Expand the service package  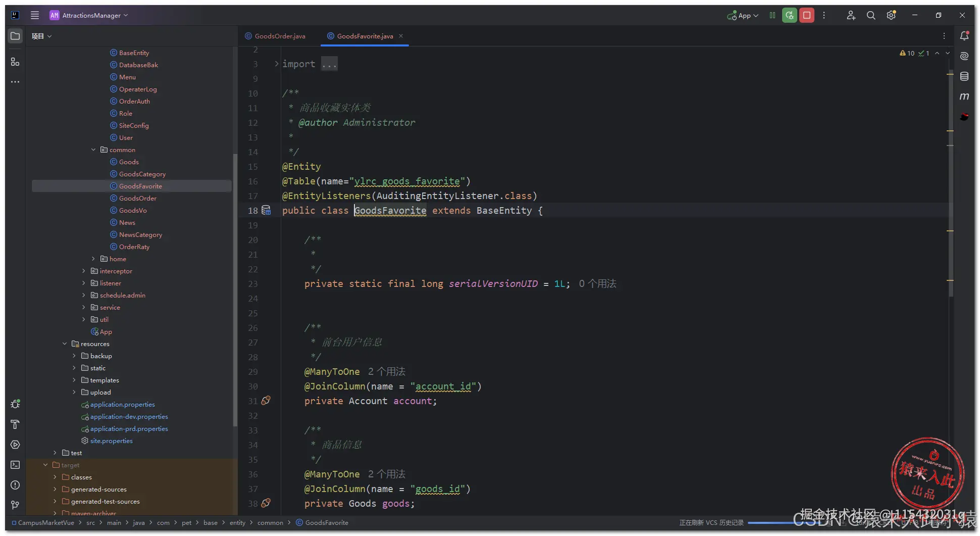(84, 308)
